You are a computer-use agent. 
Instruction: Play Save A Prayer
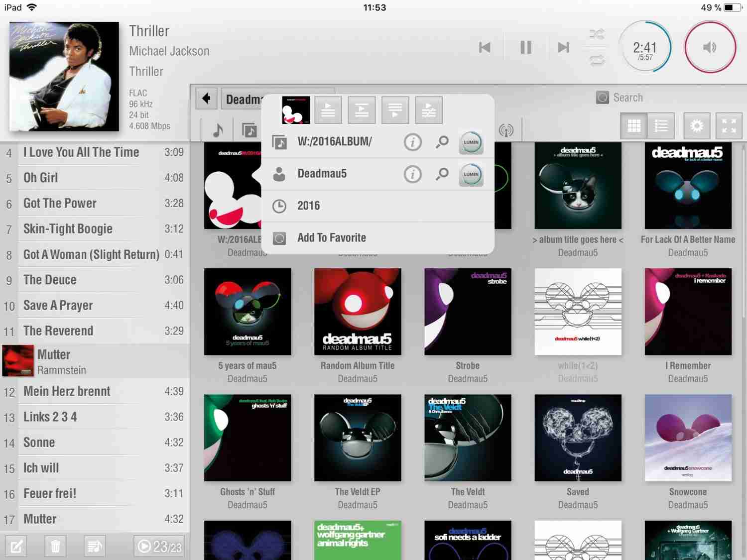pyautogui.click(x=95, y=305)
